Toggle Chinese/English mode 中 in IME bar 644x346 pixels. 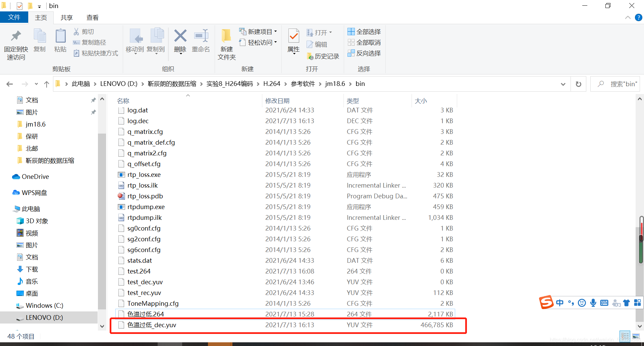[559, 303]
